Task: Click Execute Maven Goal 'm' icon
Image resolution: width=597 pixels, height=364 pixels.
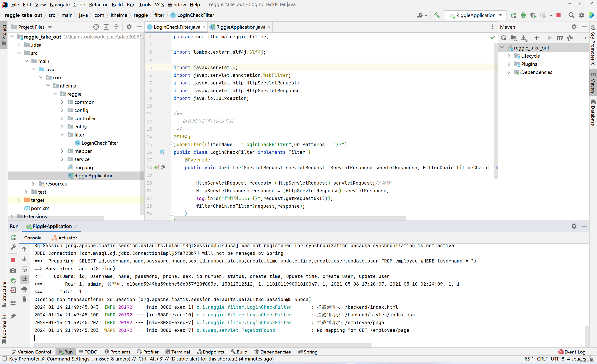Action: 559,38
